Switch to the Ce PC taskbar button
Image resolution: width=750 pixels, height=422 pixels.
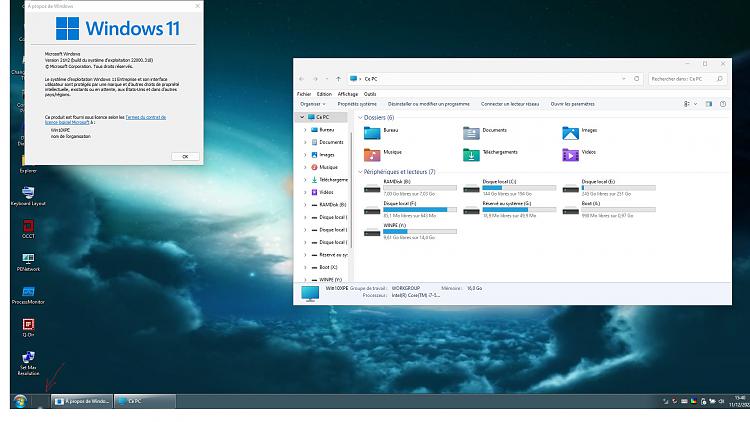point(144,401)
